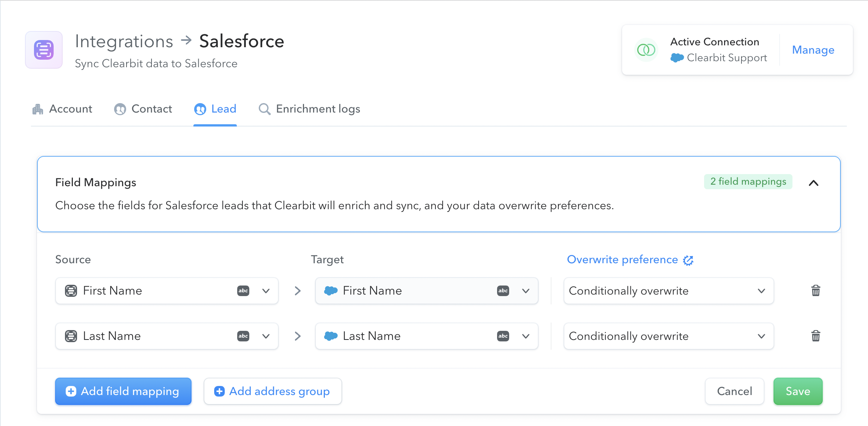Viewport: 868px width, 426px height.
Task: Click the 2 field mappings badge
Action: click(x=748, y=182)
